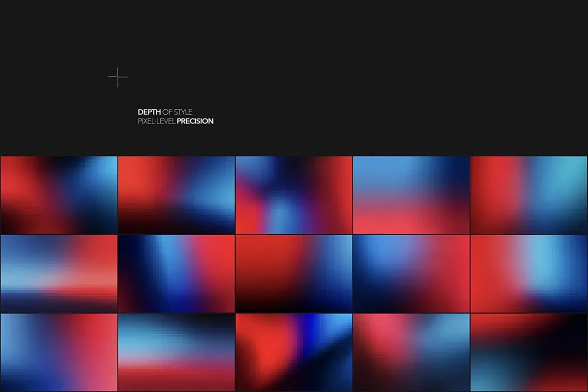This screenshot has height=392, width=588.
Task: Click the bold word PRECISION
Action: 195,121
